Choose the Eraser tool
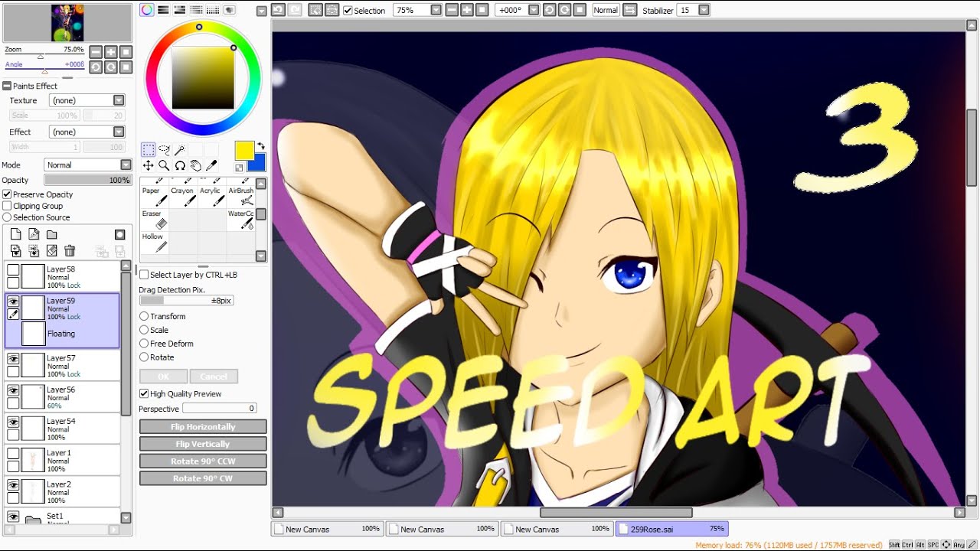This screenshot has height=551, width=980. [x=154, y=220]
